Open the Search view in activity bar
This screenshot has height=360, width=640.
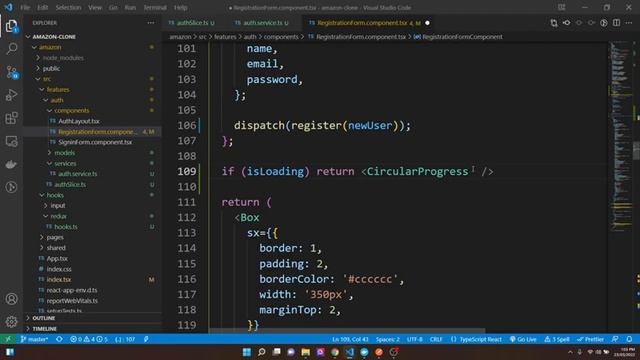(11, 49)
